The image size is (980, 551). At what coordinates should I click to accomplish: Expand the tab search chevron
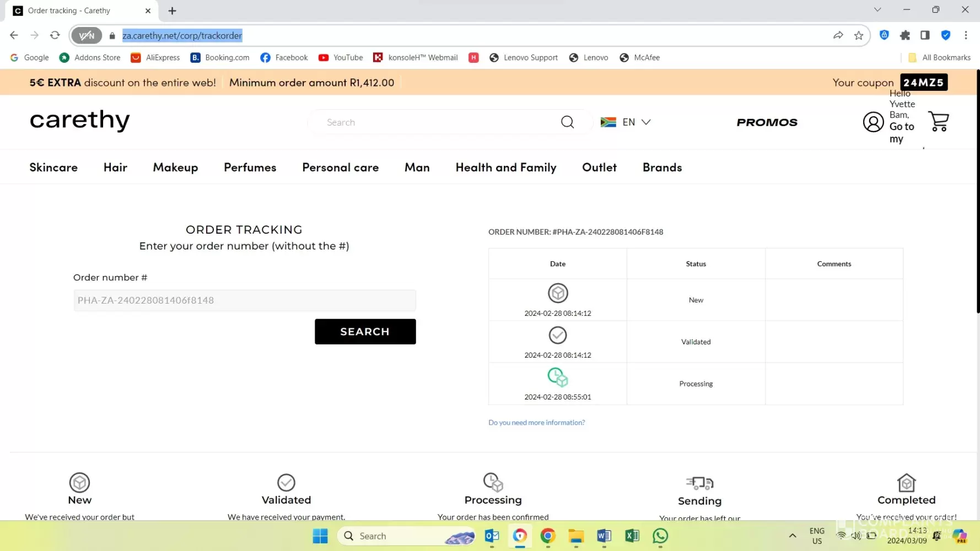[x=877, y=10]
